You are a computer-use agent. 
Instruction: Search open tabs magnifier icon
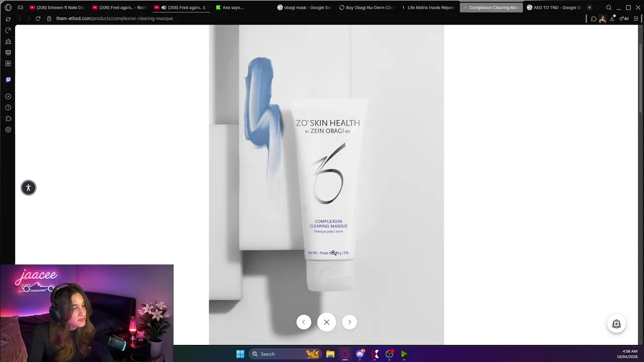pos(609,8)
